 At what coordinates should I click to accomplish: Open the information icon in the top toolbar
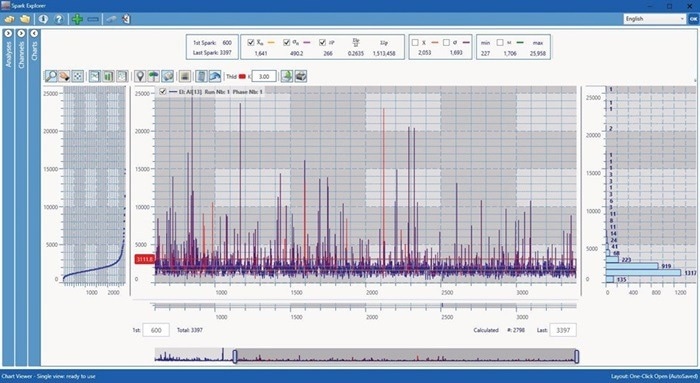coord(43,19)
